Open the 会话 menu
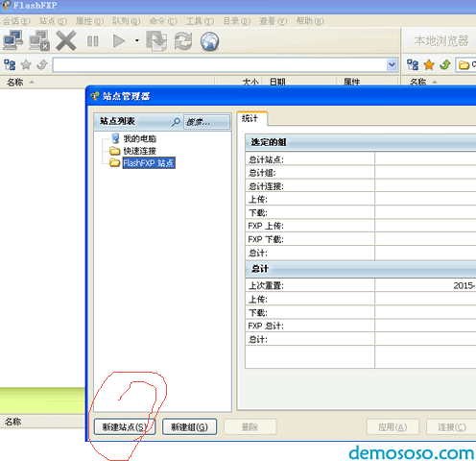 [x=16, y=21]
